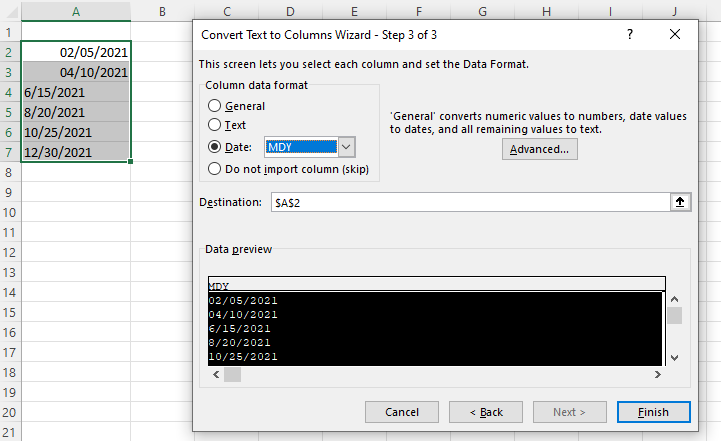Screen dimensions: 721x441
Task: Select the Text column data format
Action: point(214,125)
